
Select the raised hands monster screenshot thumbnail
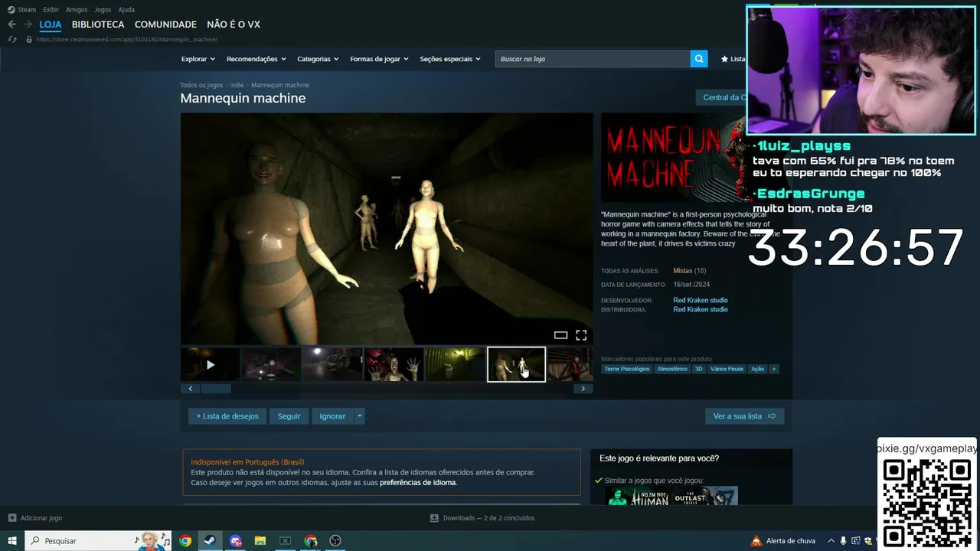coord(394,364)
